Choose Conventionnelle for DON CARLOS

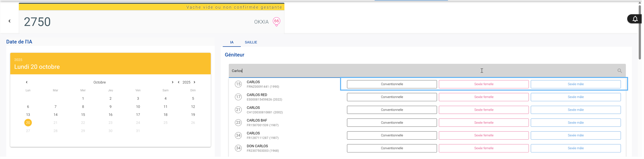(x=392, y=148)
